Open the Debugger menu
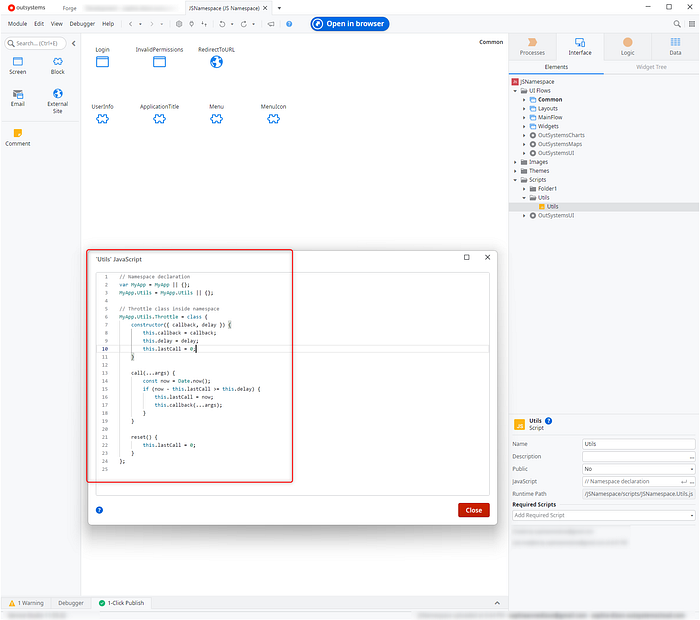The width and height of the screenshot is (700, 620). 82,23
